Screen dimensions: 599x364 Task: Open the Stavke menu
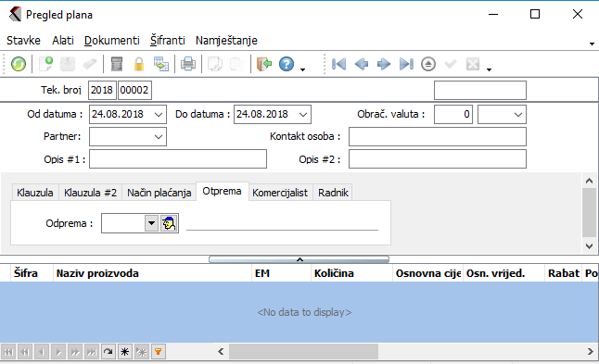(x=23, y=40)
